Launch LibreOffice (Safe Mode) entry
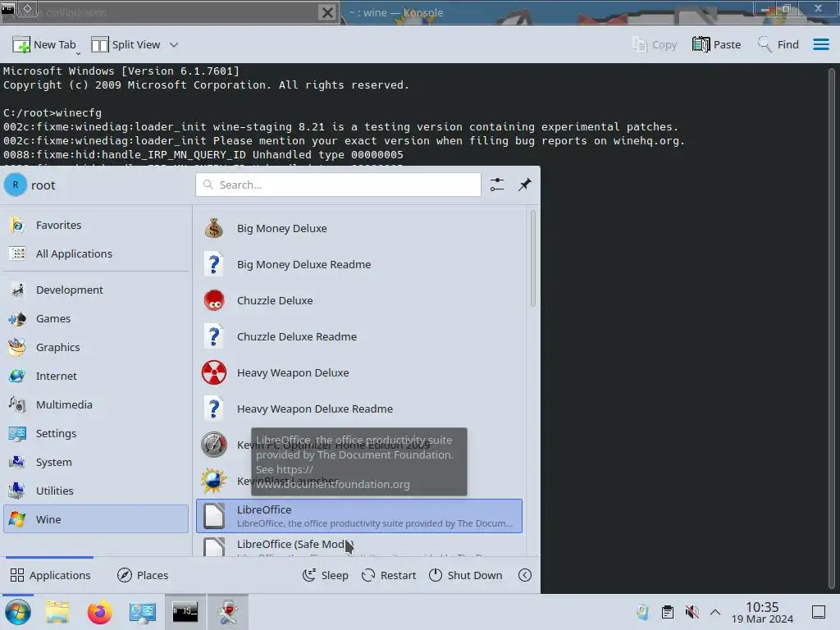The image size is (840, 630). click(x=359, y=546)
